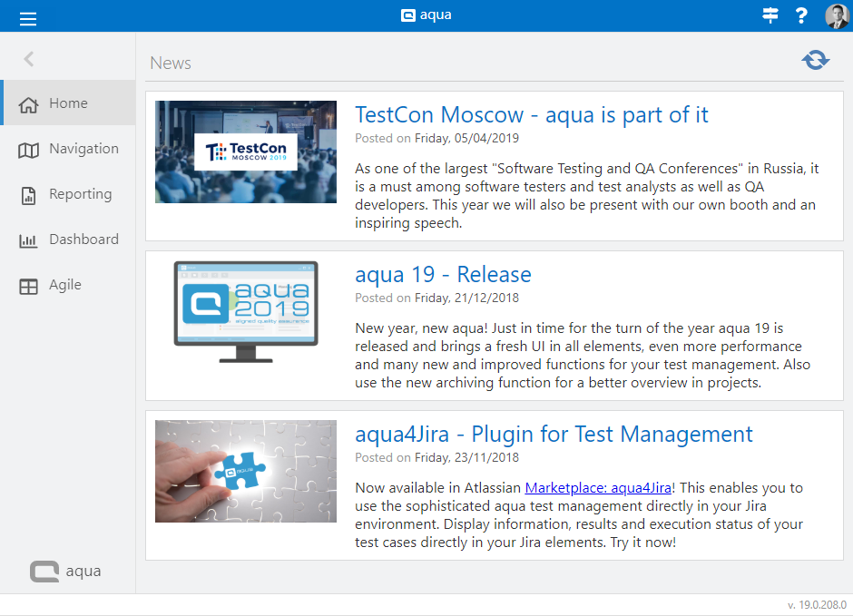853x616 pixels.
Task: Click the Reporting document icon
Action: pos(29,195)
